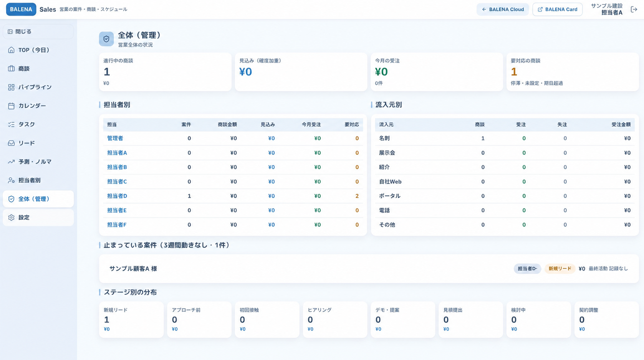Screen dimensions: 644x360
Task: Select the 担当者B link
Action: pos(117,167)
